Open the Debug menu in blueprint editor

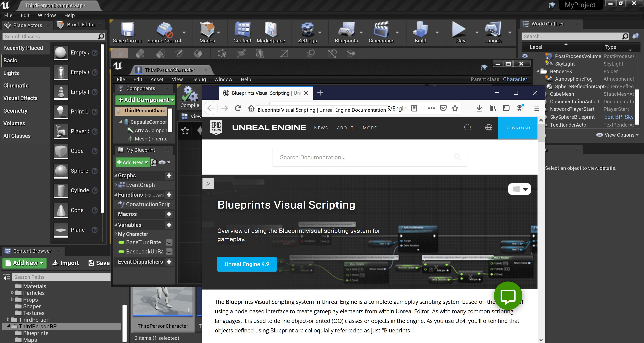click(x=198, y=79)
